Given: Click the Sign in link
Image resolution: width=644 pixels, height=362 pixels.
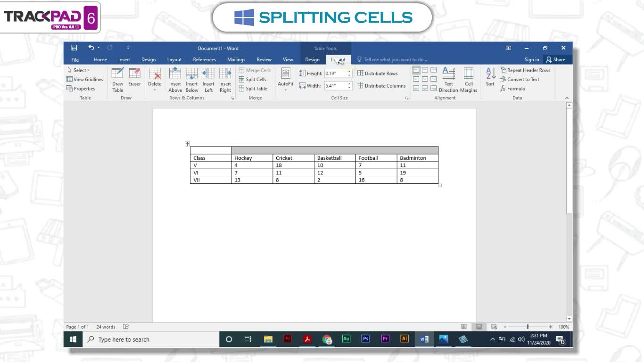Looking at the screenshot, I should point(532,59).
